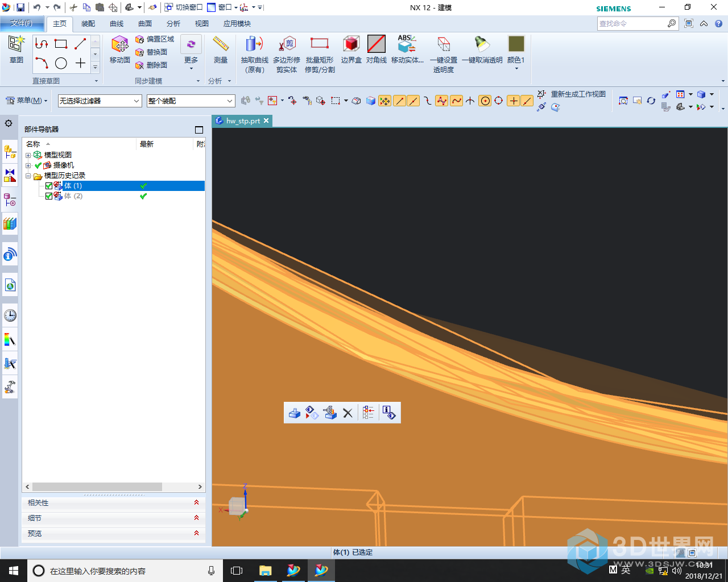Open the 文件(F) menu
728x582 pixels.
point(22,23)
